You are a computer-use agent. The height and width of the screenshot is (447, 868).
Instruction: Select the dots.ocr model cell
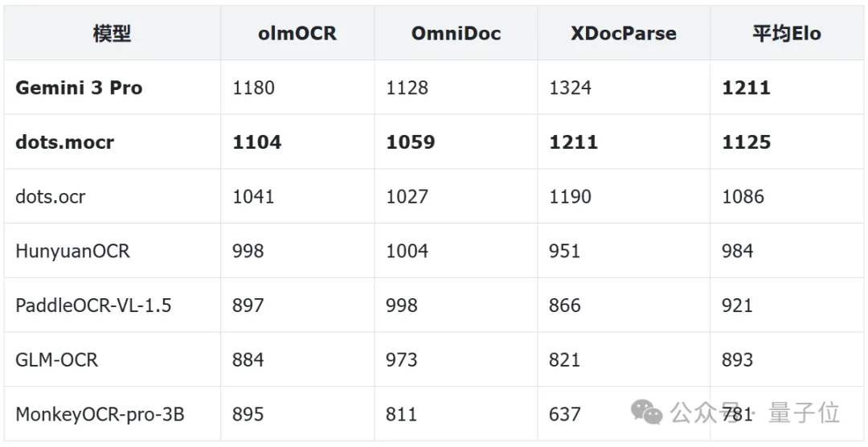click(51, 197)
